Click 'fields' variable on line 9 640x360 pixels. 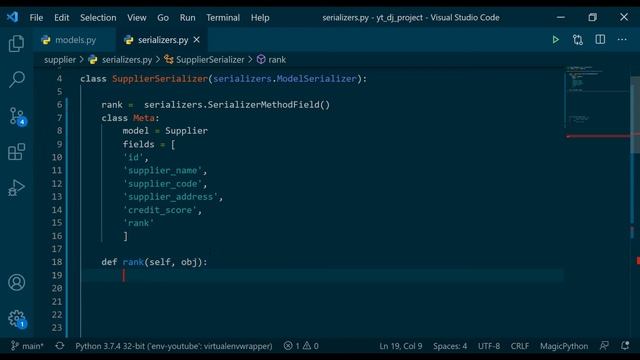tap(138, 144)
